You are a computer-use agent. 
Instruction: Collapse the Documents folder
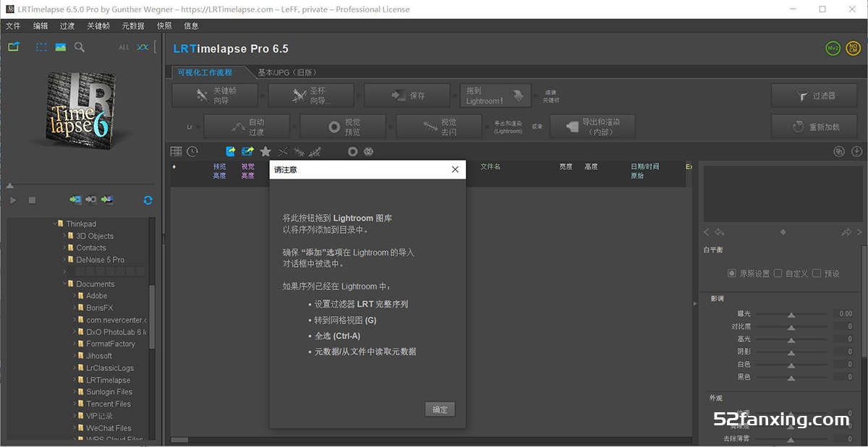[x=65, y=284]
